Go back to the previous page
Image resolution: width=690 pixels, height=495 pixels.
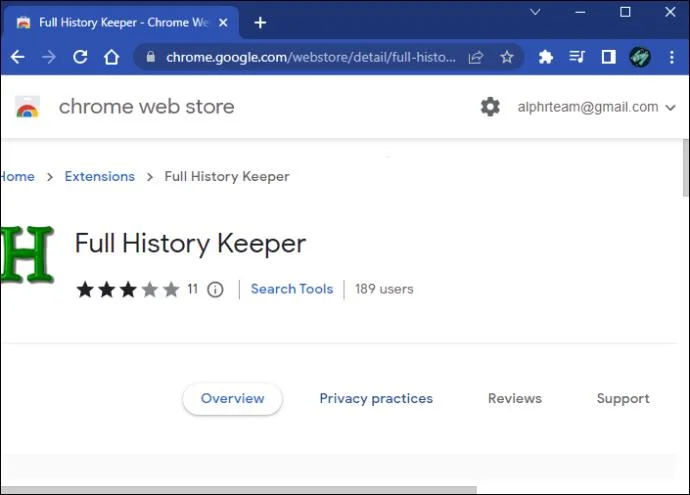(x=18, y=57)
